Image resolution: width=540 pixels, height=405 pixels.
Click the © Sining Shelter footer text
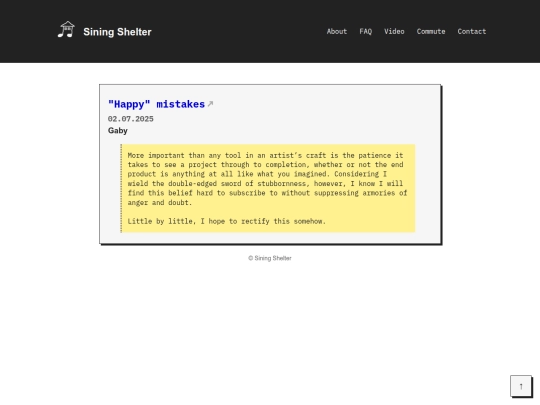coord(270,258)
